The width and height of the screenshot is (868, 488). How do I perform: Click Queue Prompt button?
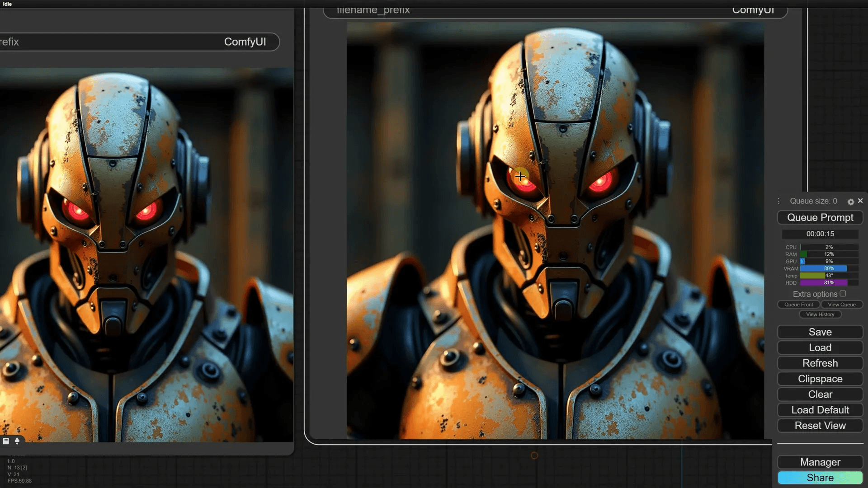(820, 217)
